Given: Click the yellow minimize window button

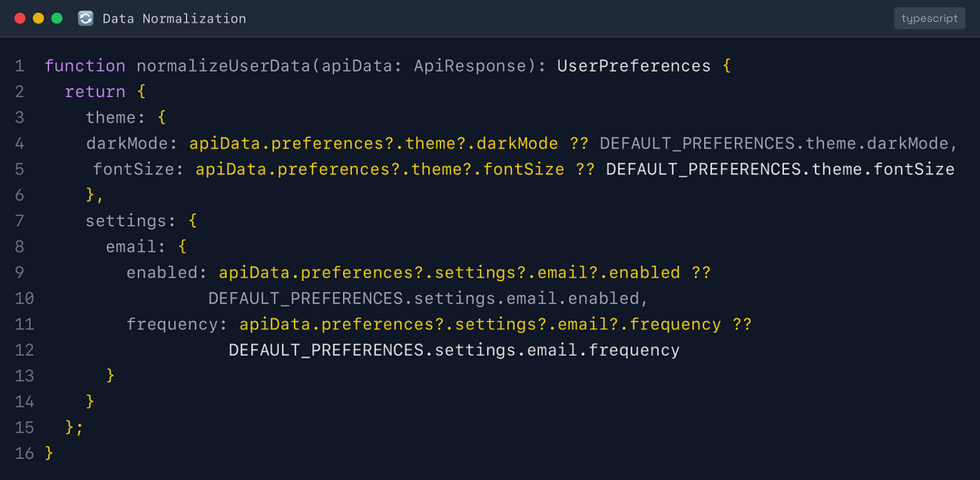Looking at the screenshot, I should (x=38, y=18).
